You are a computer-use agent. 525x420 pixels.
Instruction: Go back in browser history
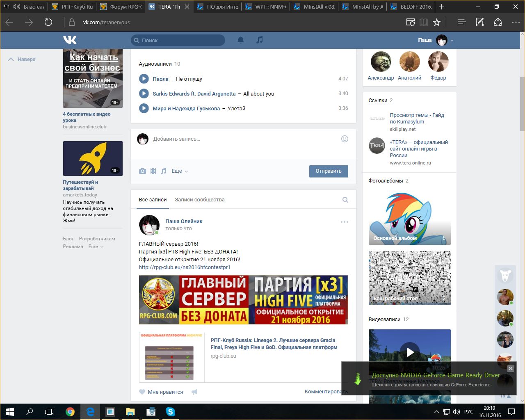tap(9, 22)
